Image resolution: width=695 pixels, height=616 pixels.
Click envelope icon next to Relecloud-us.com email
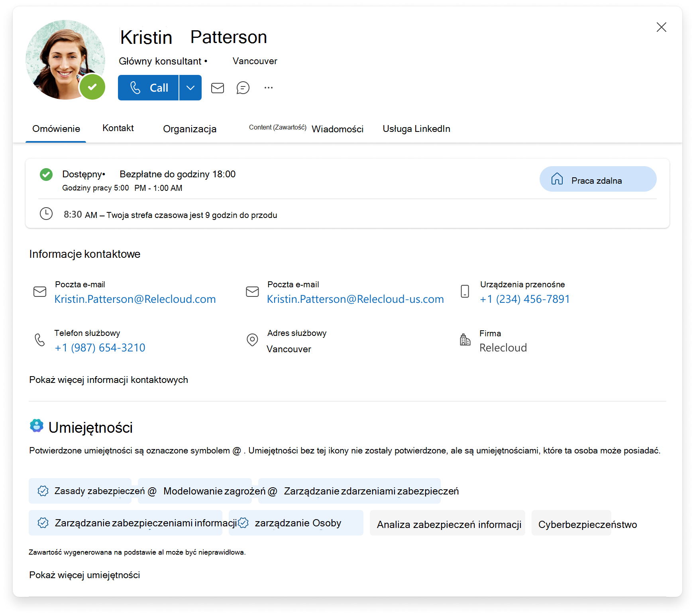(252, 292)
